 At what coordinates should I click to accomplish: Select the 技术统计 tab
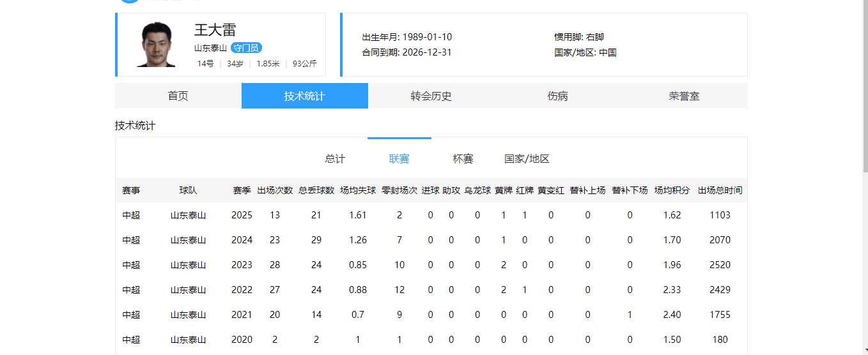[304, 96]
